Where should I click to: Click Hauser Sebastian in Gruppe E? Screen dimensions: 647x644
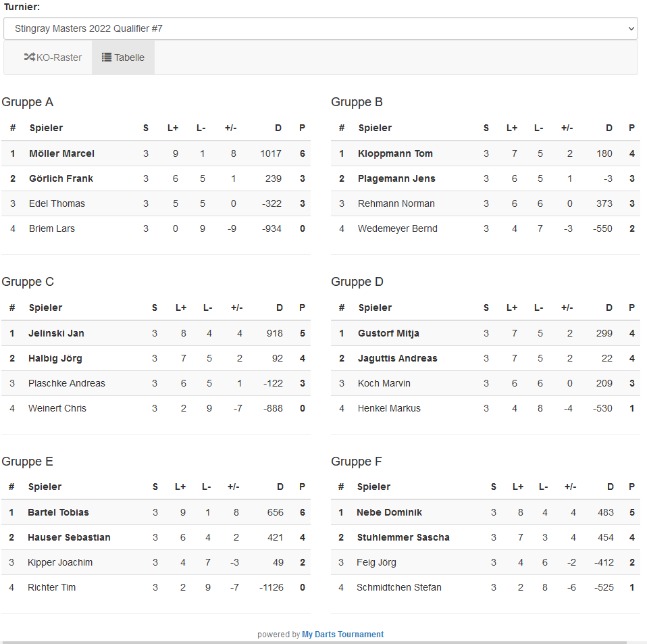click(69, 537)
